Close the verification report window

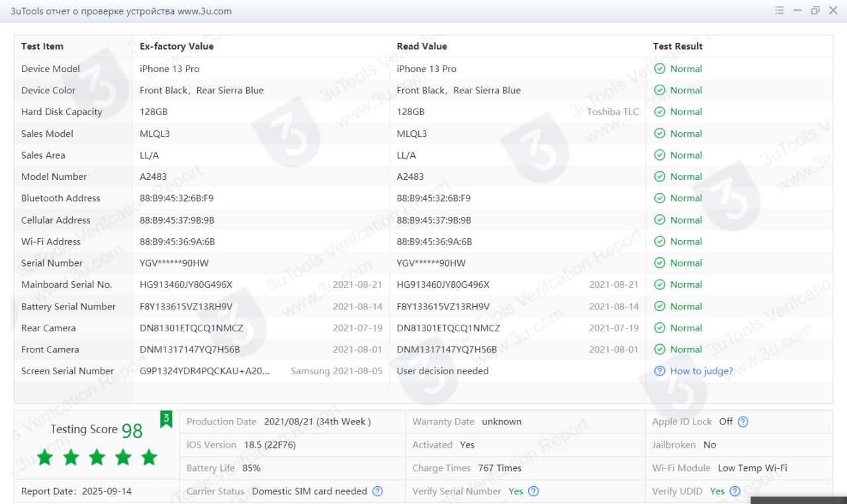click(833, 11)
